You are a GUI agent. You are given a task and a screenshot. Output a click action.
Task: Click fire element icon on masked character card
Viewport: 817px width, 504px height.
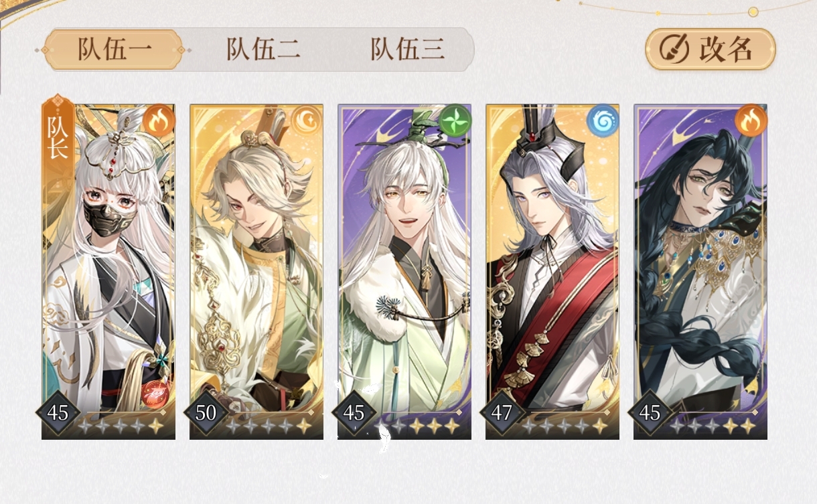(159, 120)
